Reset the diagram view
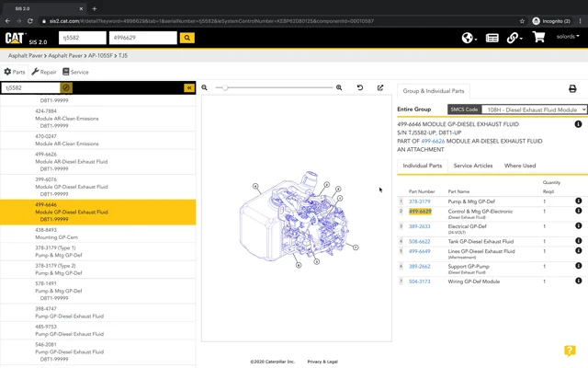This screenshot has width=588, height=368. (359, 87)
